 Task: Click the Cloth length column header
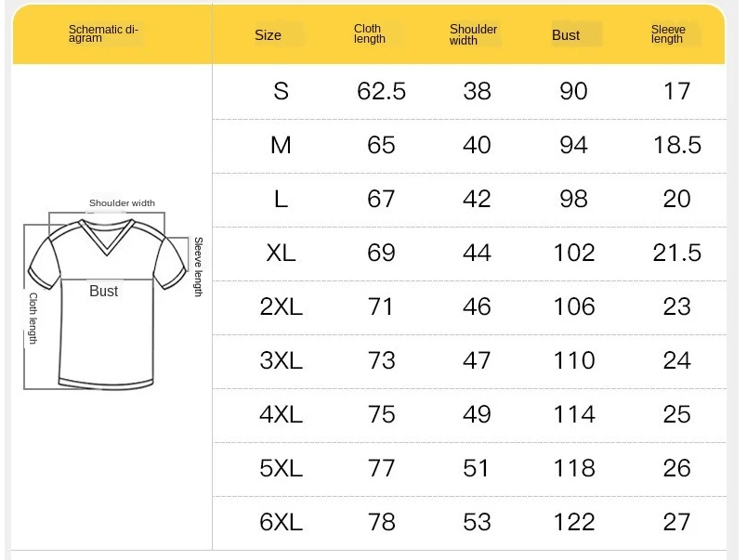pyautogui.click(x=370, y=34)
